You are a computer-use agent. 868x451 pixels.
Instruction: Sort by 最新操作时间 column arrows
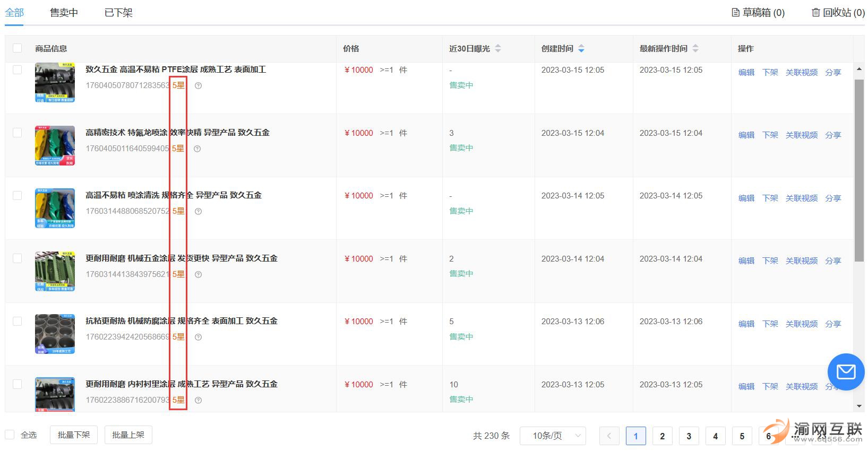point(695,48)
